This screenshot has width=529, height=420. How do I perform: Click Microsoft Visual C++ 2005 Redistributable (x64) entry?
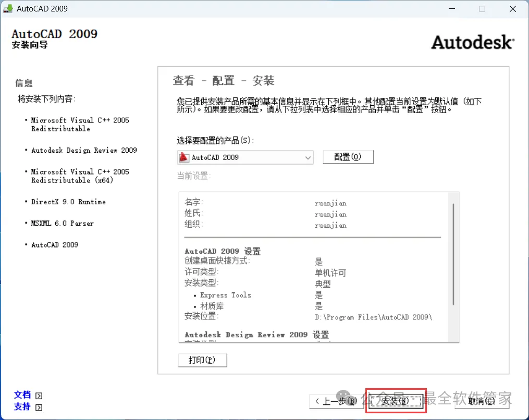[x=80, y=176]
